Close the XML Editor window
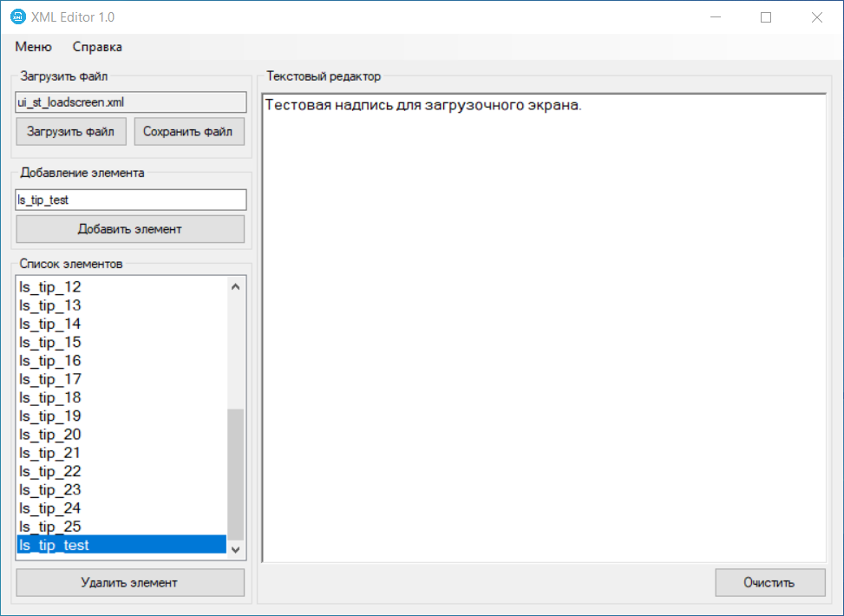The height and width of the screenshot is (616, 844). [x=816, y=17]
